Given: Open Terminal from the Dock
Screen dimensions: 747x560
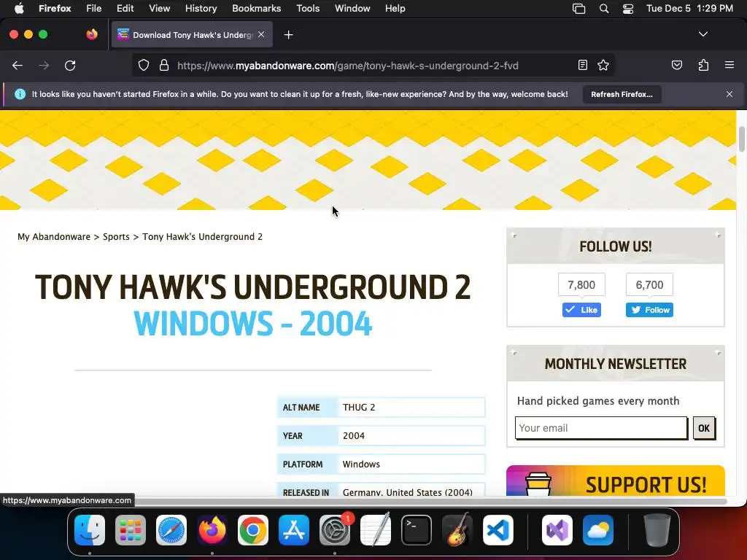Looking at the screenshot, I should click(x=417, y=530).
